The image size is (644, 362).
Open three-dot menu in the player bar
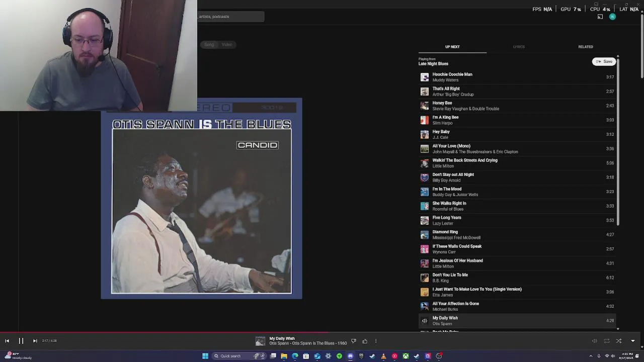pyautogui.click(x=376, y=341)
